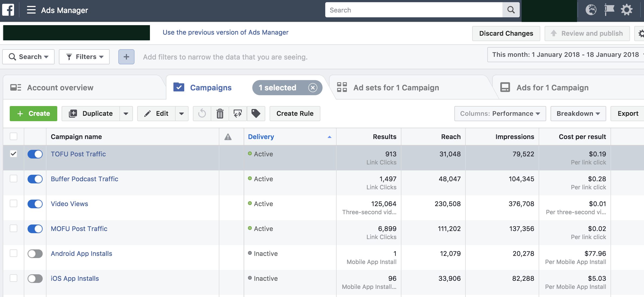
Task: Click the delete campaign icon
Action: coord(220,114)
